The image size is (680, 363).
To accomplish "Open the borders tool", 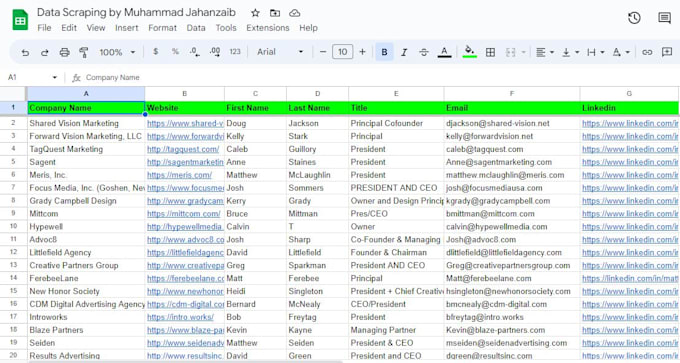I will click(x=490, y=52).
